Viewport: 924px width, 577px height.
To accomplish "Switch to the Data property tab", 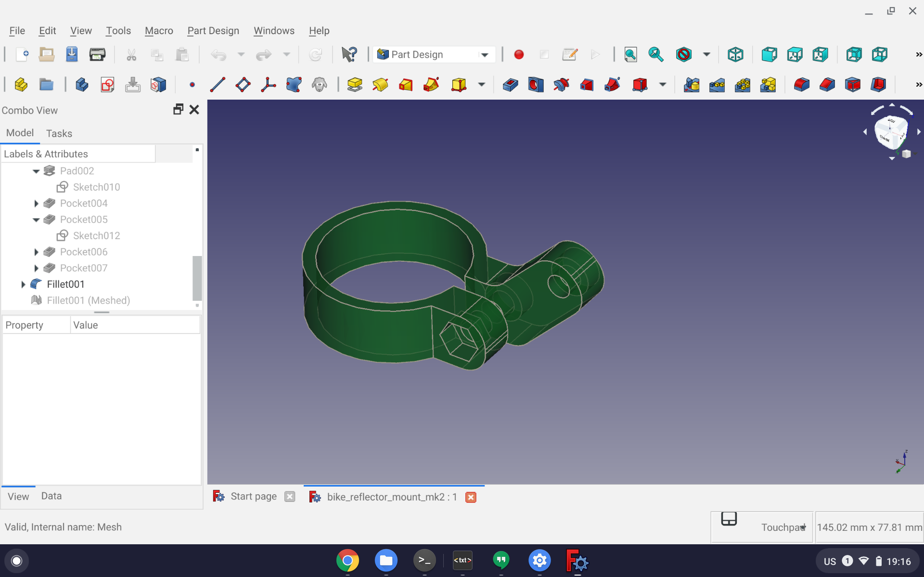I will (51, 496).
